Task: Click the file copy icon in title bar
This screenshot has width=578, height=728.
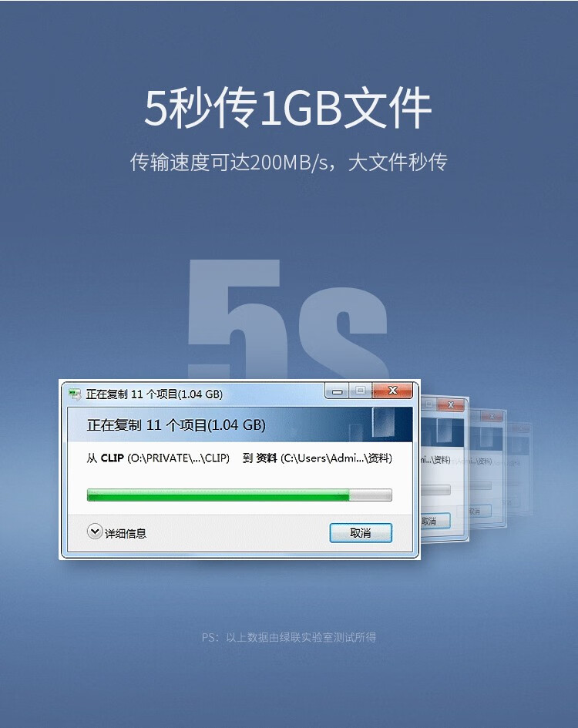Action: (74, 394)
